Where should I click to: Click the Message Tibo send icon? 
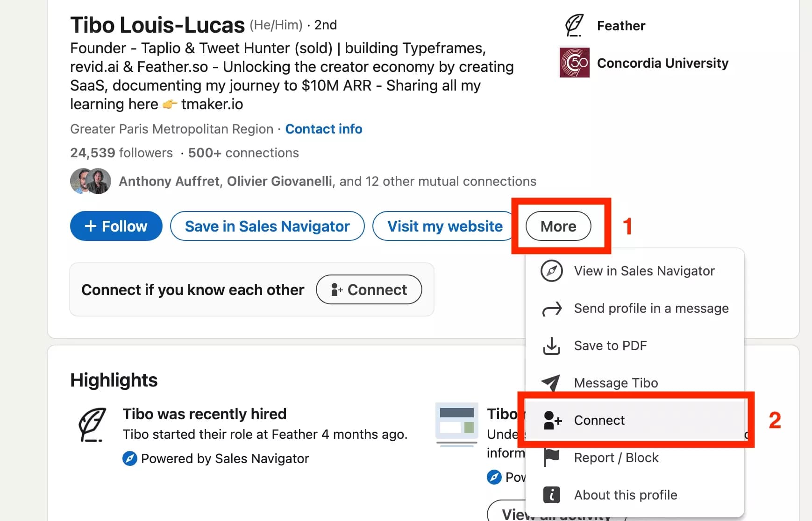(552, 383)
